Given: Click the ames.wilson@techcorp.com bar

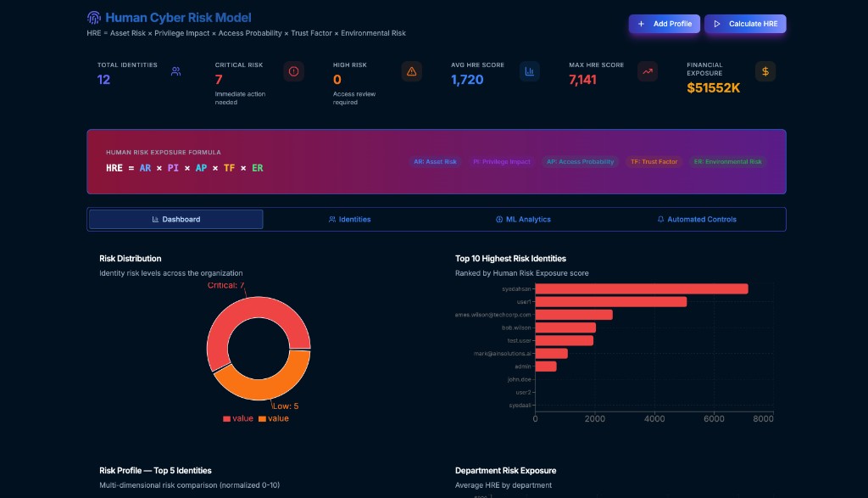Looking at the screenshot, I should [574, 315].
